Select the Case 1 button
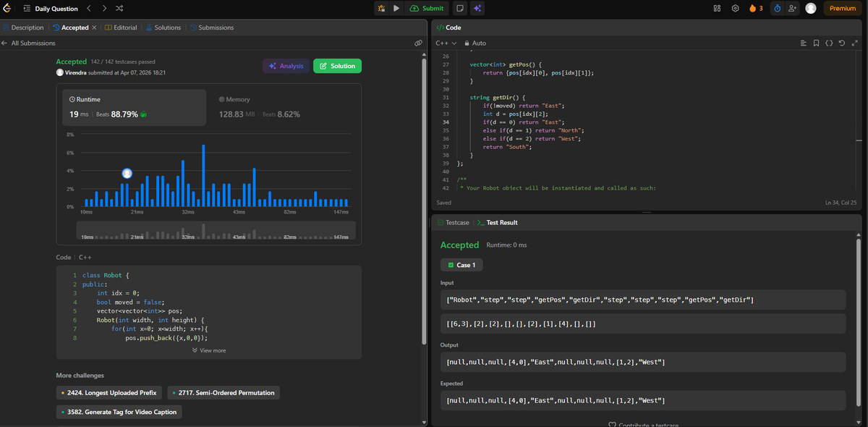Image resolution: width=868 pixels, height=427 pixels. click(x=461, y=265)
